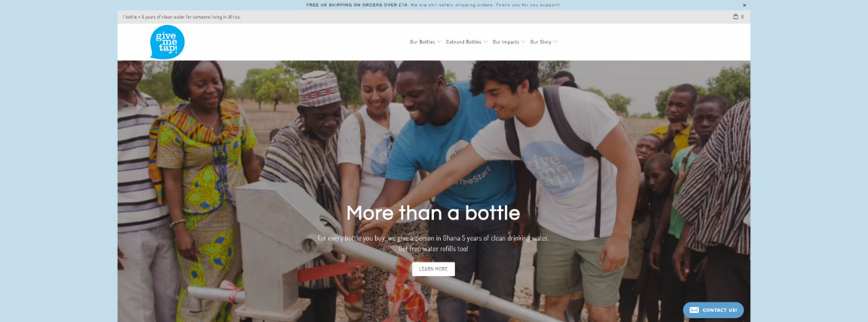868x322 pixels.
Task: Click the cart item count number
Action: pos(743,17)
